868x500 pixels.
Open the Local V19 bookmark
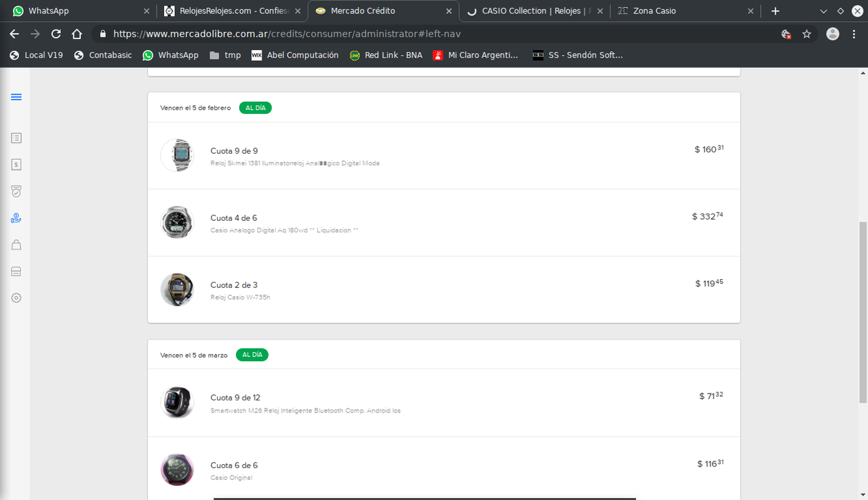point(36,55)
